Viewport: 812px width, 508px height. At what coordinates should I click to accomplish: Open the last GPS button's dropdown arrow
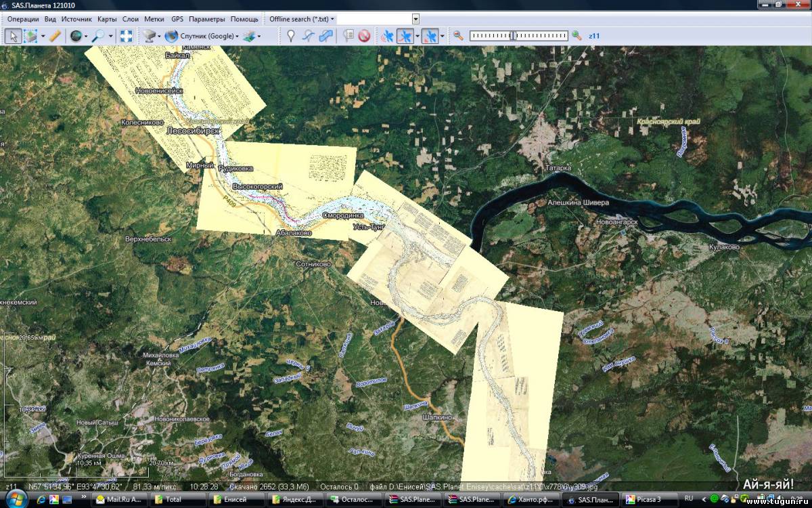pos(442,36)
